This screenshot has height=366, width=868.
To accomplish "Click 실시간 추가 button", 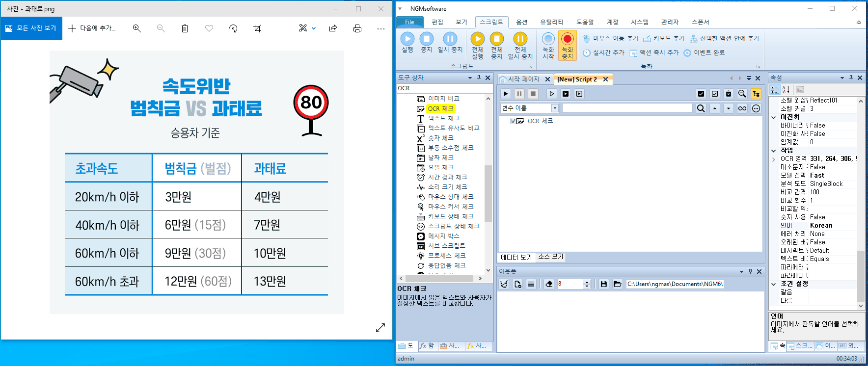I will (x=603, y=52).
